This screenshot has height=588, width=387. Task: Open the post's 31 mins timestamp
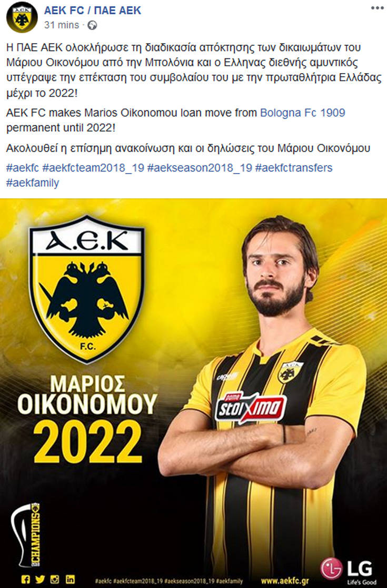click(x=62, y=25)
